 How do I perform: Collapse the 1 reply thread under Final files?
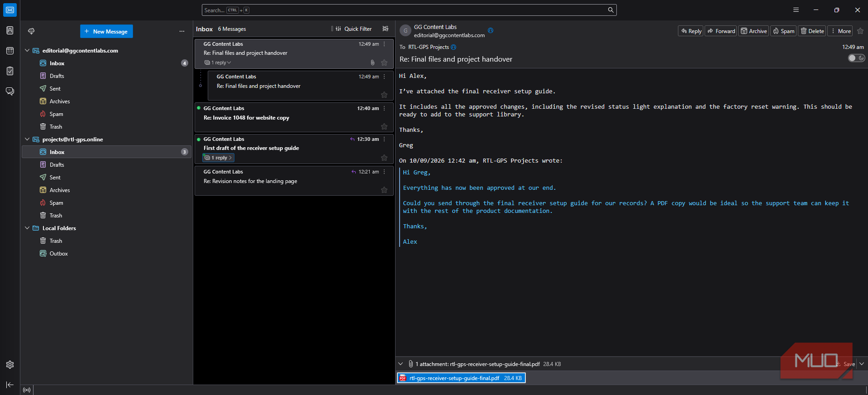(x=218, y=63)
